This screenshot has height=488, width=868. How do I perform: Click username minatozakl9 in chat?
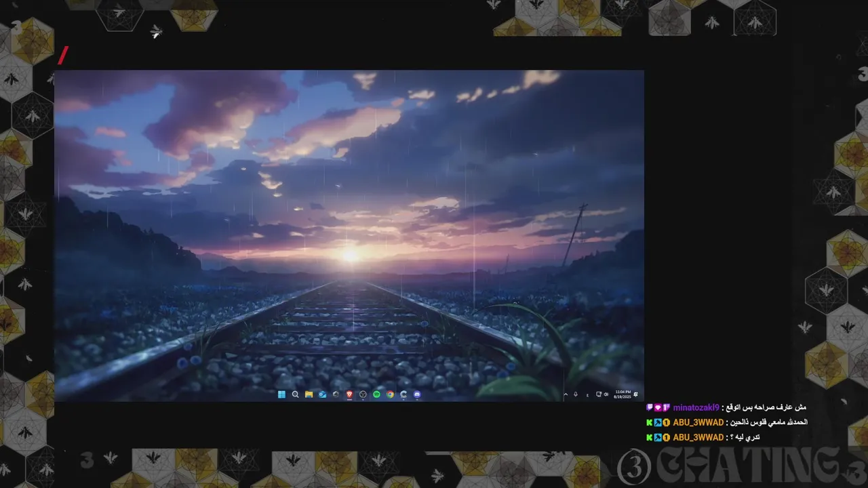[x=696, y=407]
